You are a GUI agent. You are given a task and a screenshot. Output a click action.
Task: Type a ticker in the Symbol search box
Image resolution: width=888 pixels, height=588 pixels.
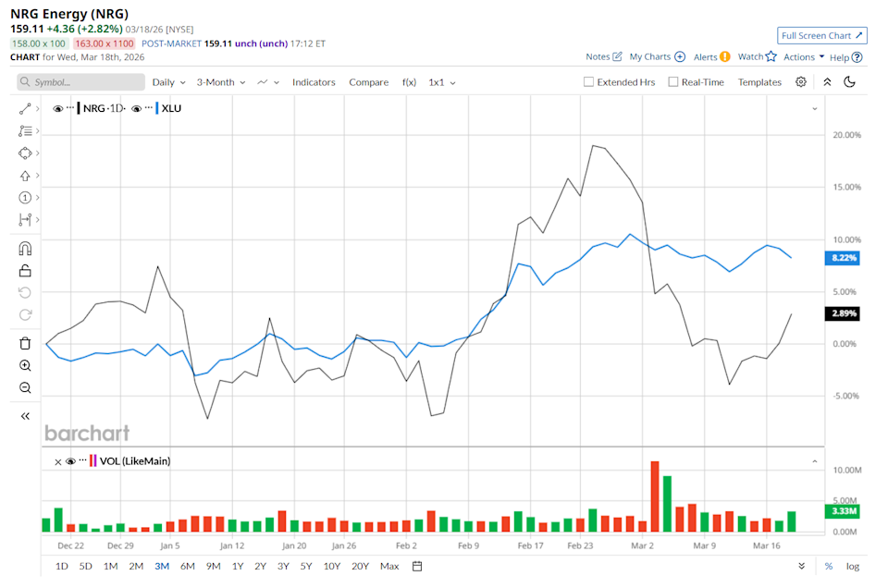(x=80, y=82)
